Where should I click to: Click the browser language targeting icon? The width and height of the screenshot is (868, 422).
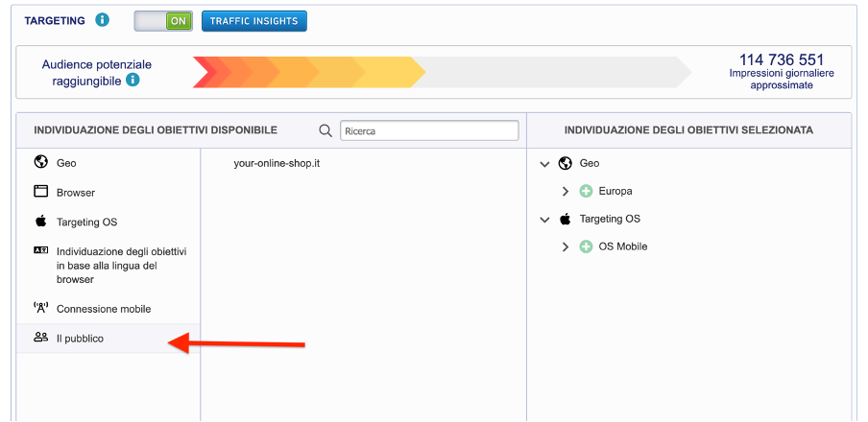[40, 250]
